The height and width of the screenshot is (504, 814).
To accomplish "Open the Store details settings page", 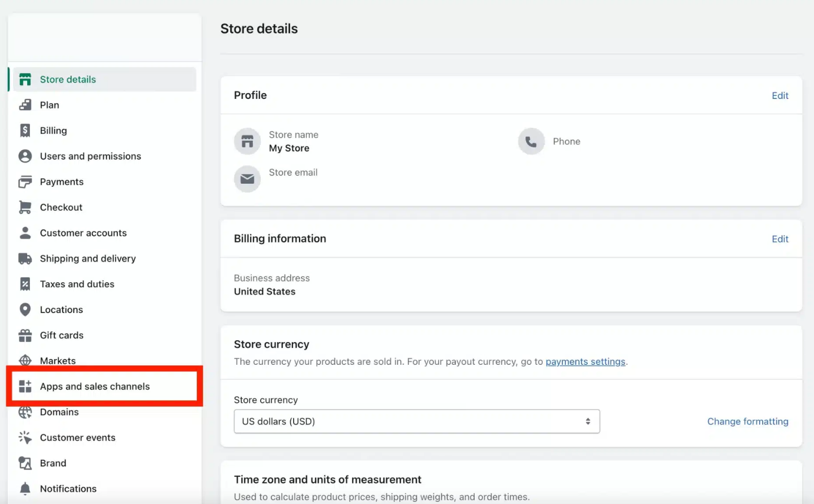I will [105, 80].
